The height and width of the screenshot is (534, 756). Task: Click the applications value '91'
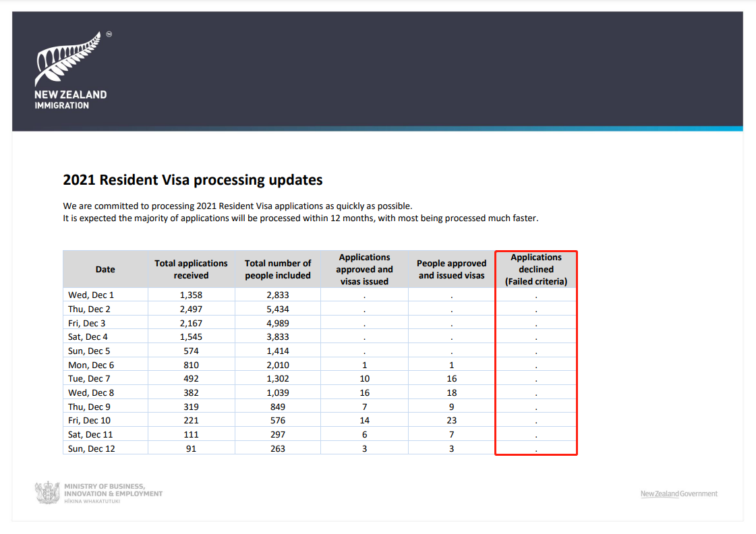click(x=191, y=448)
